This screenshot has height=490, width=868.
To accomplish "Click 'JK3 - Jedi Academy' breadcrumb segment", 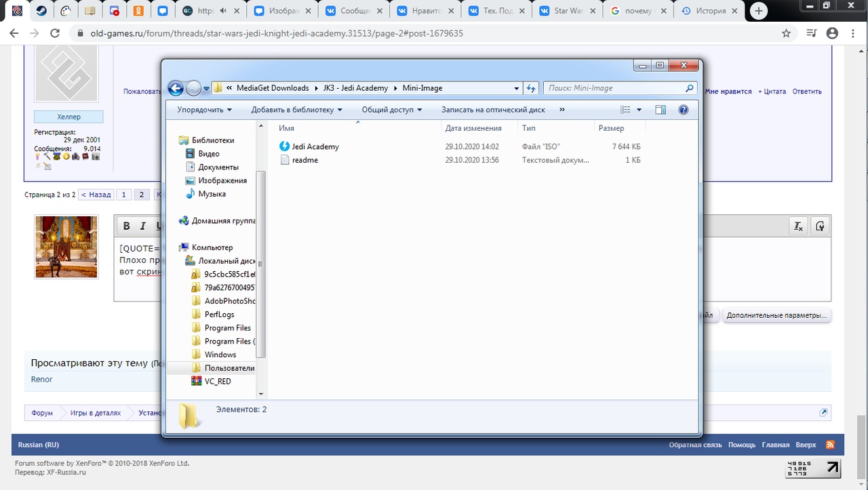I will click(355, 88).
